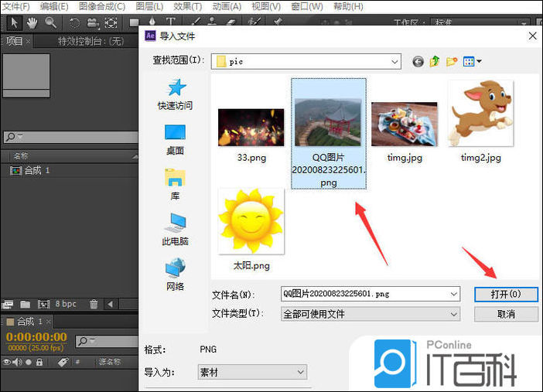Open the 导入为 素材 dropdown
Viewport: 543px width, 392px height.
click(x=301, y=373)
